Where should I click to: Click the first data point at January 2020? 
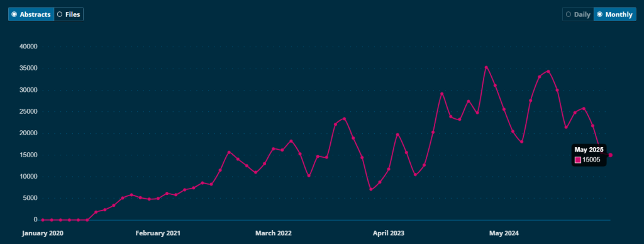coord(43,220)
